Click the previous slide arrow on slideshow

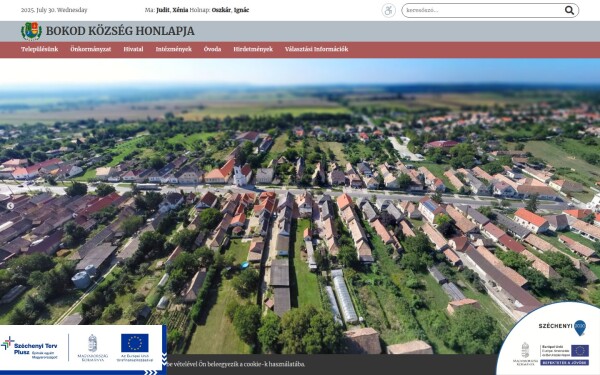10,206
